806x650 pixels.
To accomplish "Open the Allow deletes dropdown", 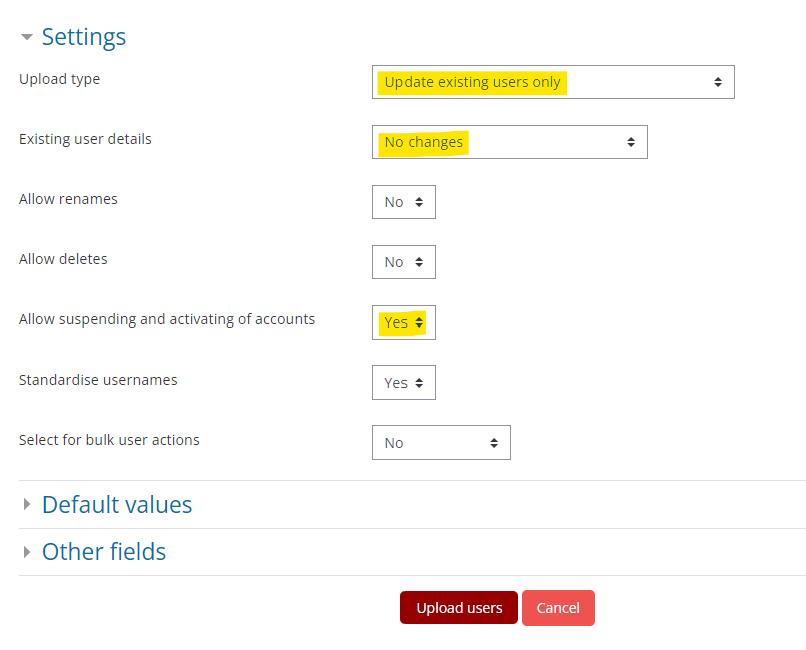I will click(x=403, y=262).
